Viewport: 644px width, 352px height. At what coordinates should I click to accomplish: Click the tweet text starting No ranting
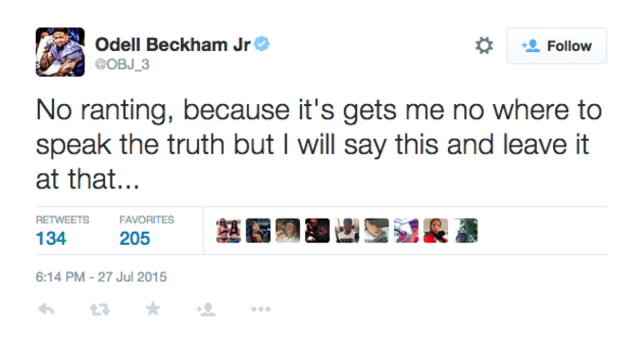tap(319, 145)
